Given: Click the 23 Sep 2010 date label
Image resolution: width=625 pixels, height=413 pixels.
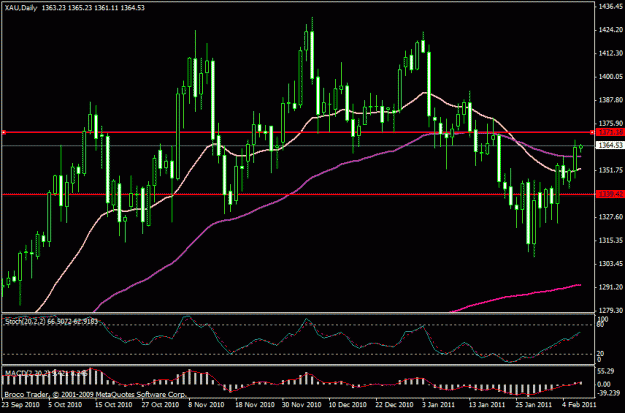Looking at the screenshot, I should coord(19,405).
